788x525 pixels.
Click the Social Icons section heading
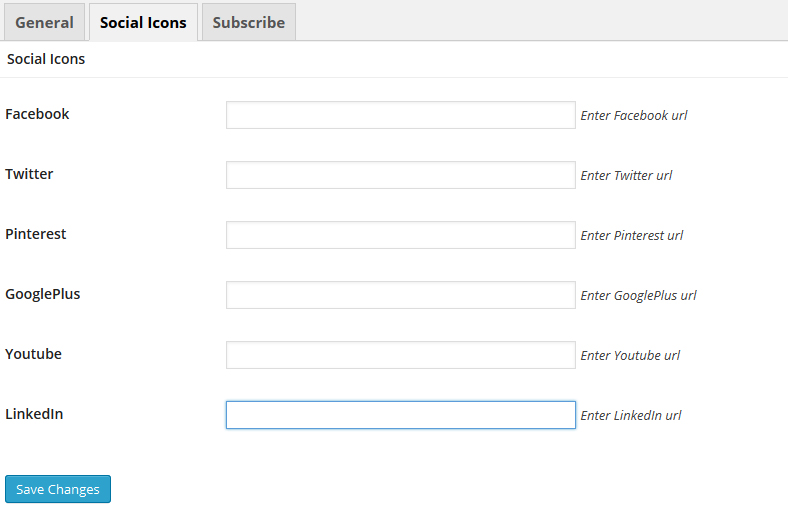click(x=46, y=59)
